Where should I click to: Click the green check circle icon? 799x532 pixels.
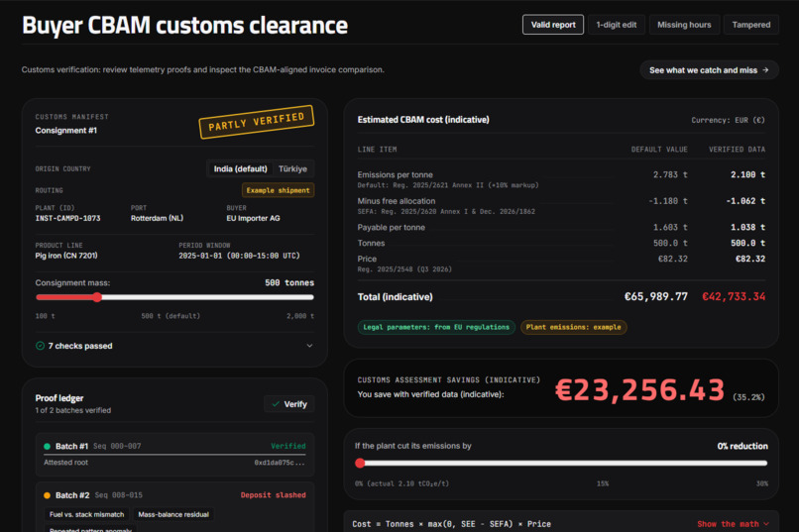point(41,346)
